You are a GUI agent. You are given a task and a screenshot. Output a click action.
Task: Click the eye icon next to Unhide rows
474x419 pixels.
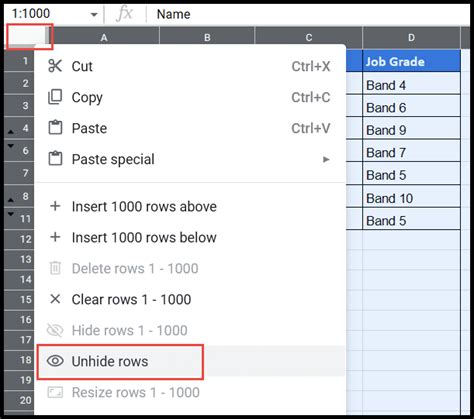[x=55, y=361]
